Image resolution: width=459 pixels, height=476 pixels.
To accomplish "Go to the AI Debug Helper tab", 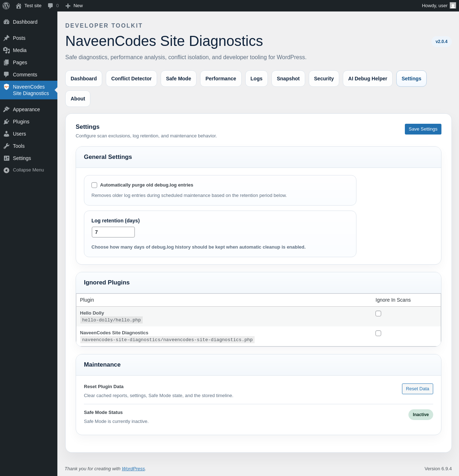I will (x=368, y=79).
